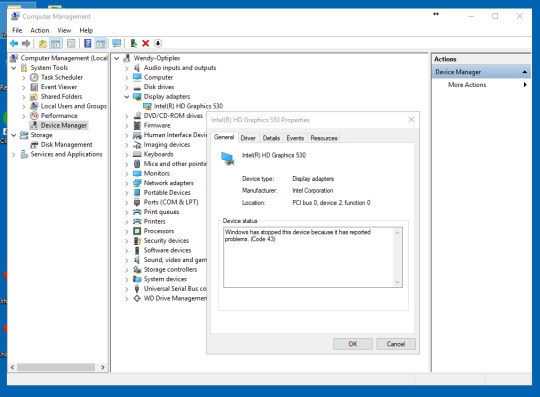This screenshot has height=397, width=540.
Task: Collapse Device Manager section in Actions pane
Action: (x=525, y=72)
